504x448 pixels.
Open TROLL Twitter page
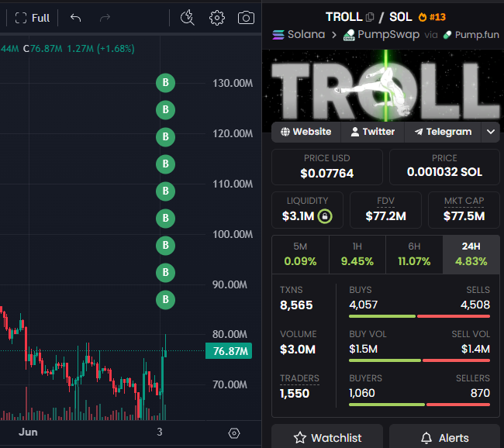tap(372, 132)
